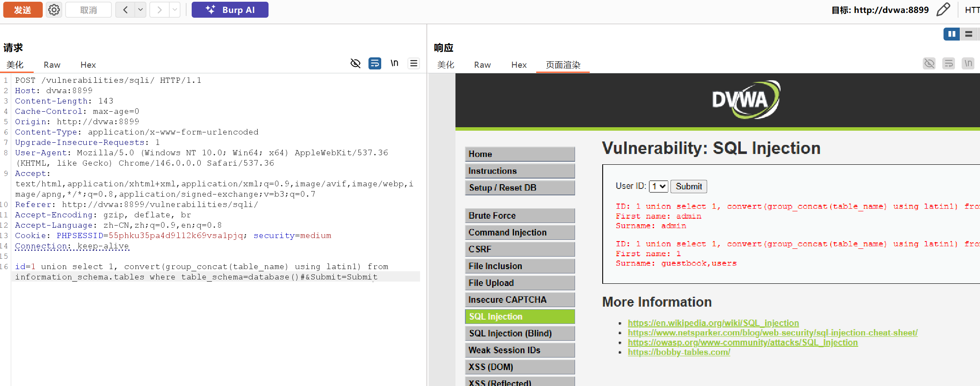
Task: Open Weak Session IDs menu item
Action: click(520, 350)
